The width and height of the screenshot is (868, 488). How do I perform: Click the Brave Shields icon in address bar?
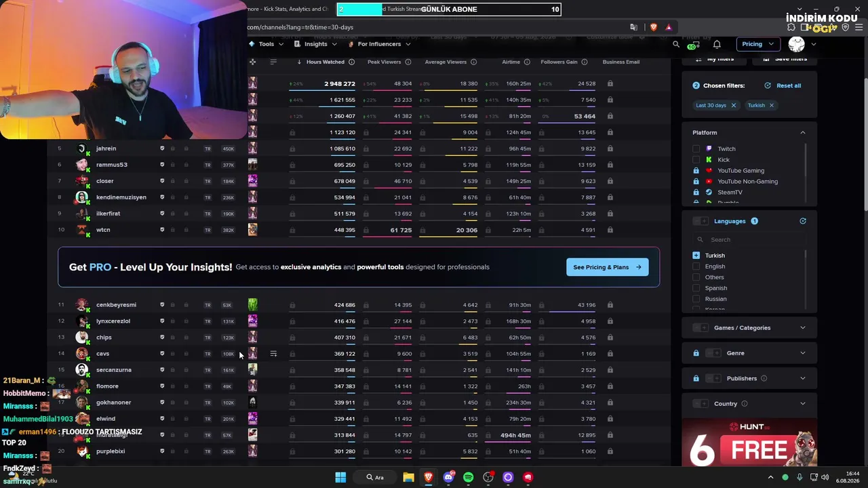[654, 27]
